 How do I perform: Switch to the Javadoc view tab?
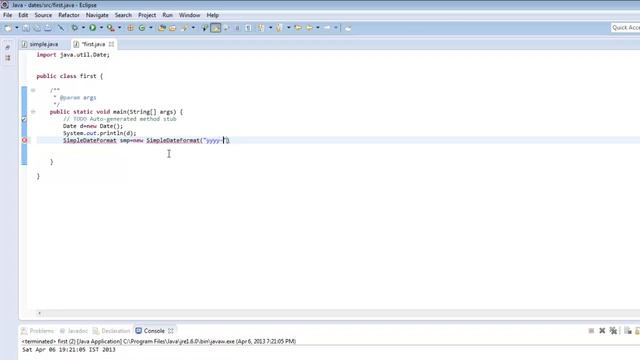click(x=73, y=331)
